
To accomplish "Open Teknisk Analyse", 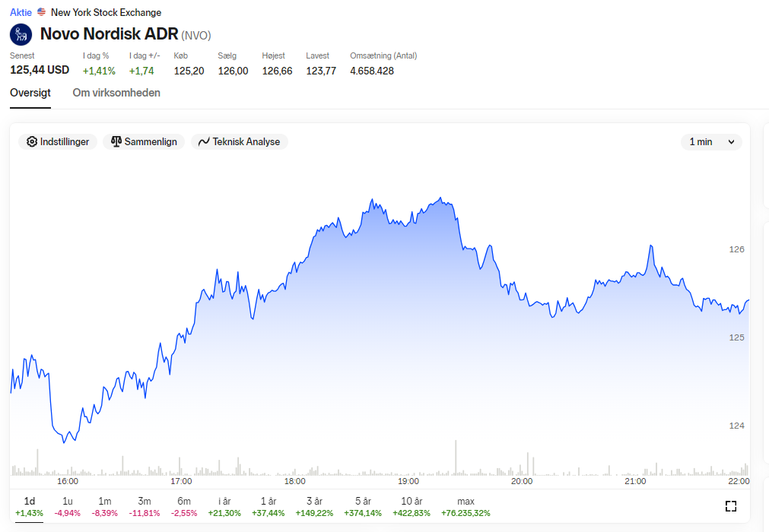I will click(x=240, y=141).
